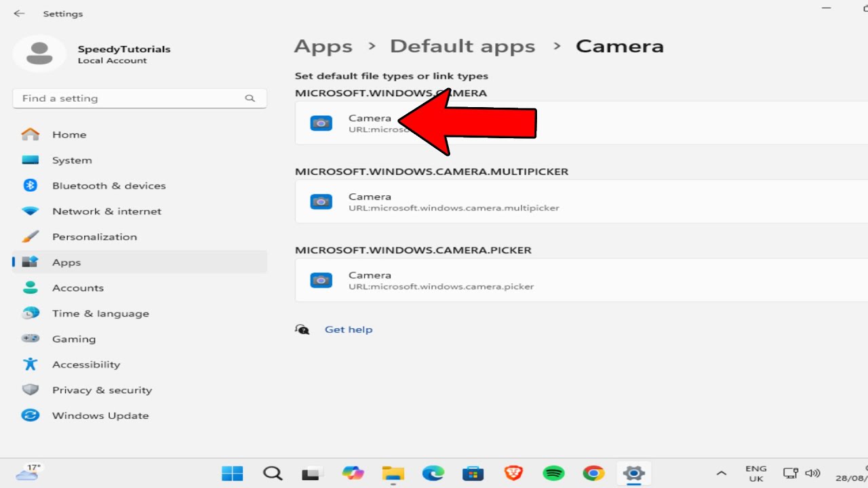868x488 pixels.
Task: Click the URL:microsoft.windows.camera.picker text
Action: [x=441, y=287]
